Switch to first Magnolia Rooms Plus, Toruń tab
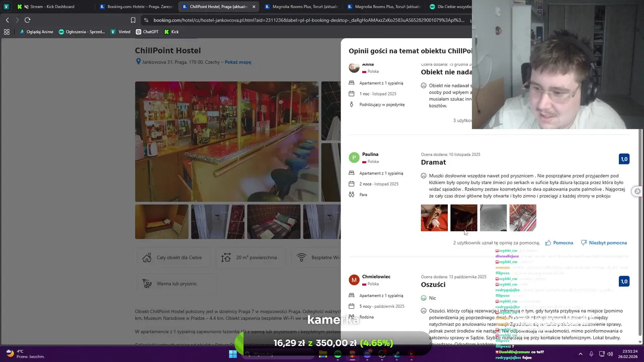644x362 pixels. tap(301, 7)
